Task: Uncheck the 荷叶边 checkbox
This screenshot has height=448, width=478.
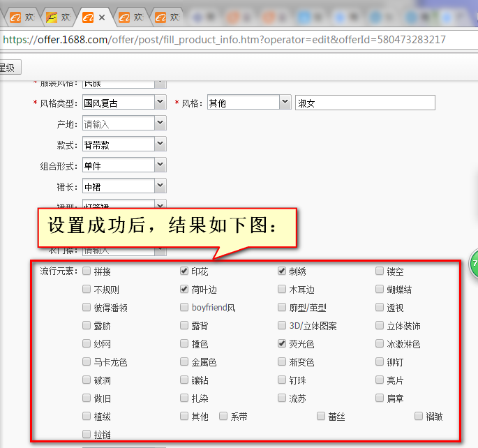Action: [184, 289]
